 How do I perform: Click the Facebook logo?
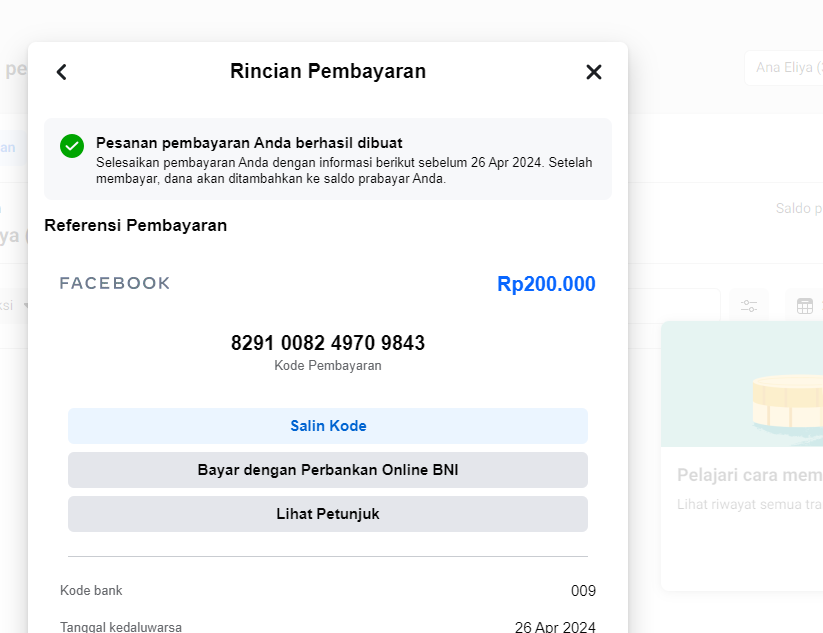[x=115, y=283]
